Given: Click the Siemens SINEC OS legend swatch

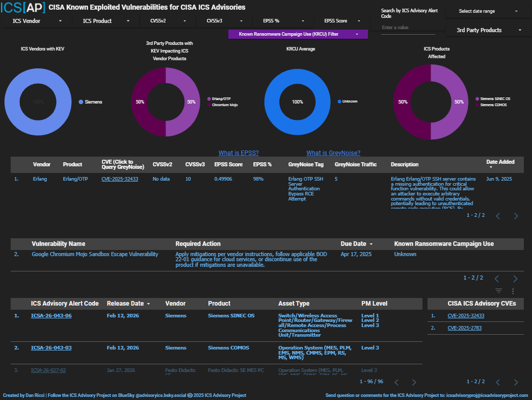Looking at the screenshot, I should coord(477,99).
